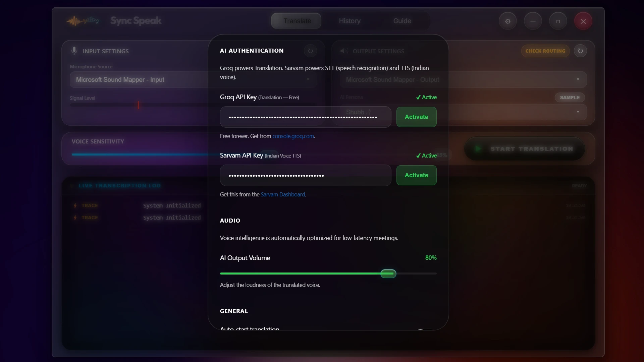Click the AUDIO section heading

tap(230, 221)
